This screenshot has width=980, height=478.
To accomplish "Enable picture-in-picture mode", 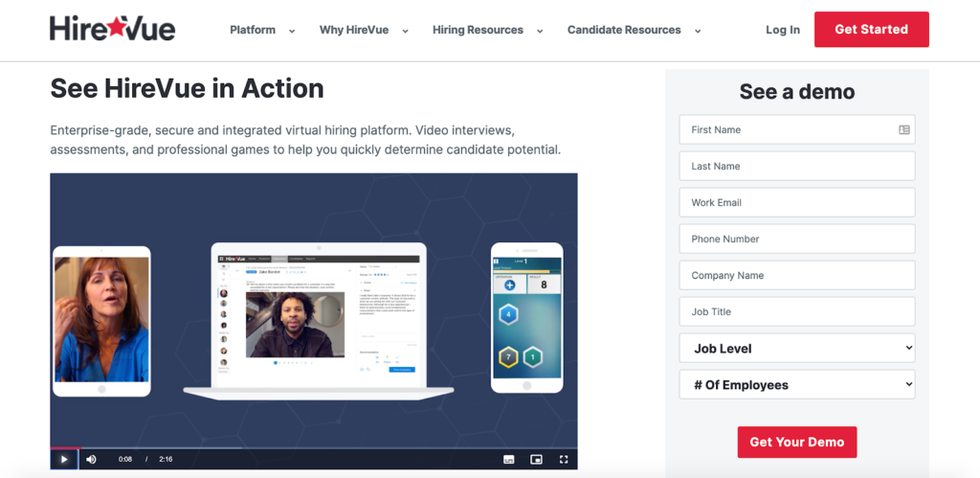I will (536, 459).
